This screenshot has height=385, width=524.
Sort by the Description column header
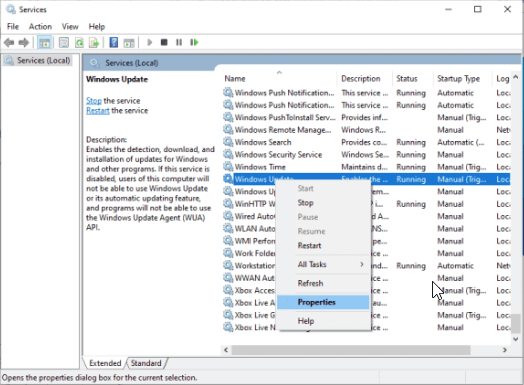point(365,79)
